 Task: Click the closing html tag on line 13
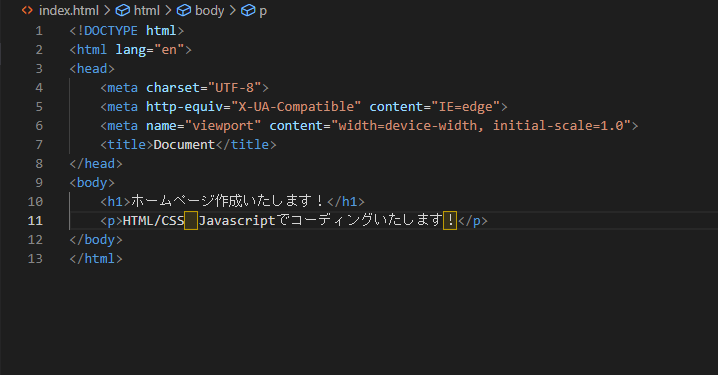[96, 259]
